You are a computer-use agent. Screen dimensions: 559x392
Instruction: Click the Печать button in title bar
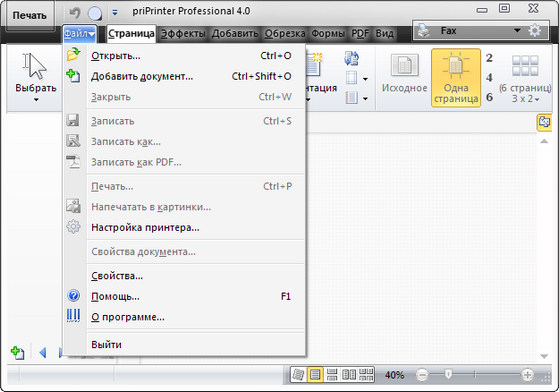pos(30,16)
